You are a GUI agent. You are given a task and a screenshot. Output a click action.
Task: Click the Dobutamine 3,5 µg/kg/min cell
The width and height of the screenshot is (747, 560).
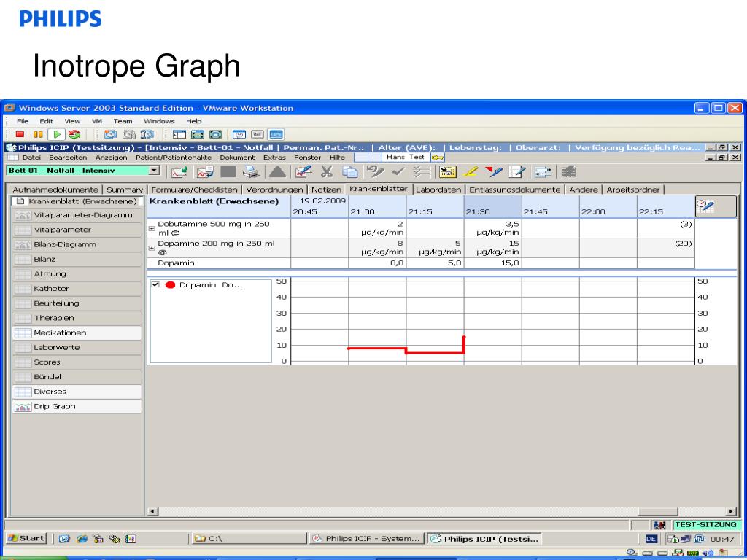pos(492,228)
